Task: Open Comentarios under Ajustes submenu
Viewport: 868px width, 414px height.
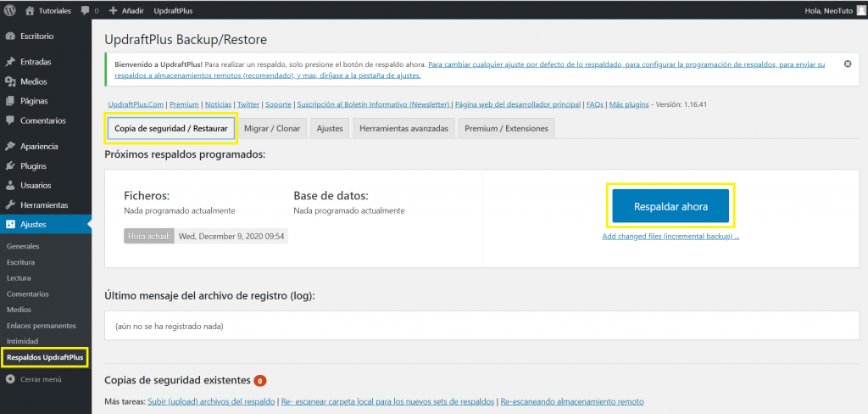Action: pyautogui.click(x=28, y=294)
